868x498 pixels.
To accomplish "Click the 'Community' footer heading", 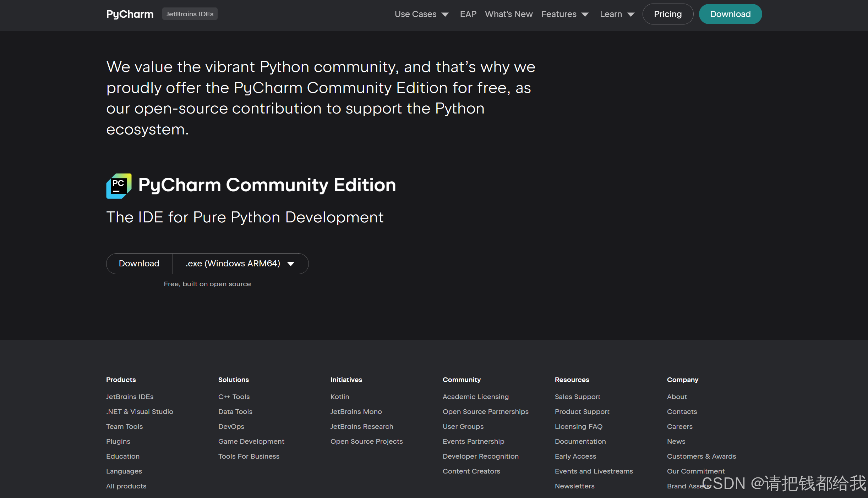I will [x=462, y=380].
